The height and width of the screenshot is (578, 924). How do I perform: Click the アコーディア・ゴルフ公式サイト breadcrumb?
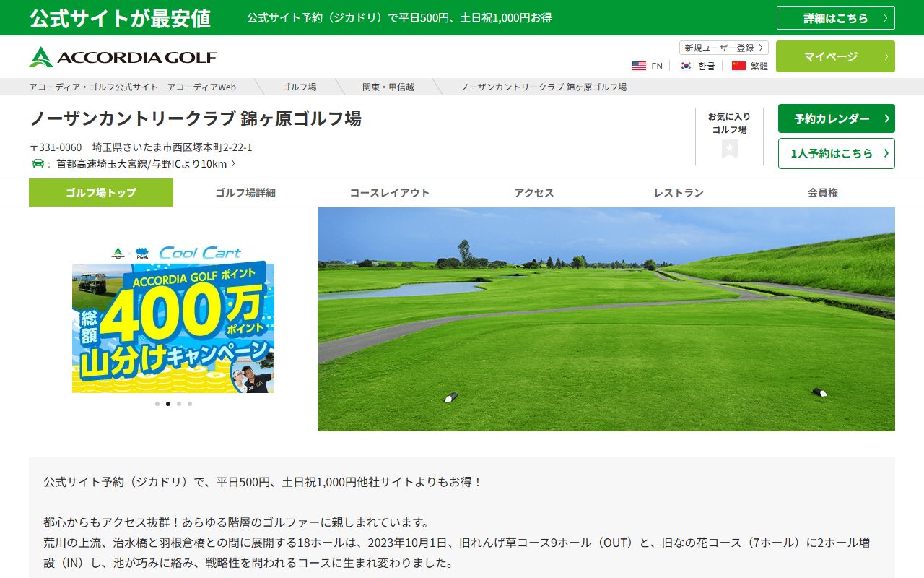point(133,87)
